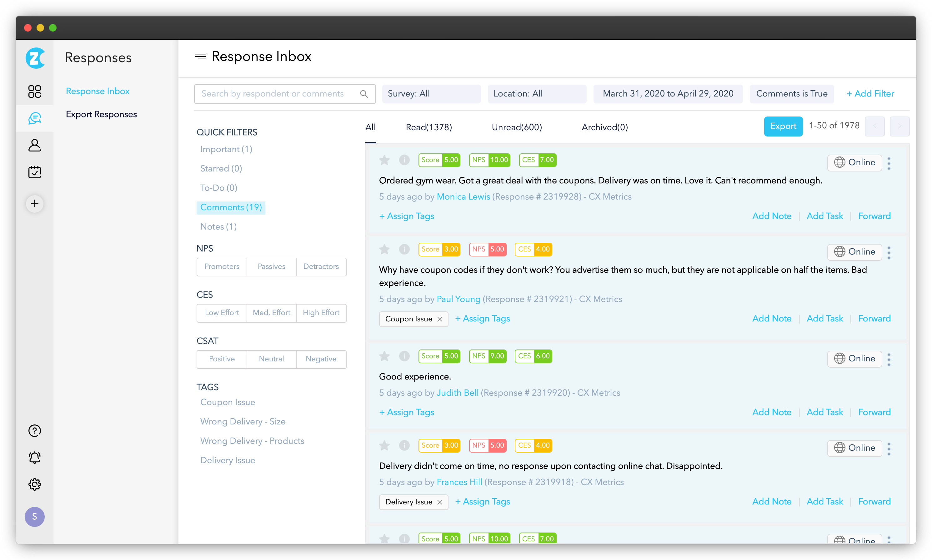
Task: Toggle the Positive CSAT filter
Action: (222, 359)
